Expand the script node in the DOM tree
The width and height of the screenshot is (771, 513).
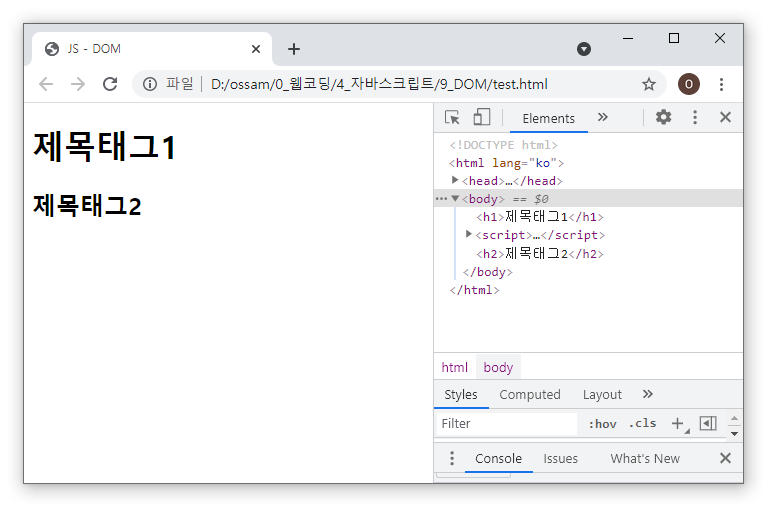[x=469, y=234]
